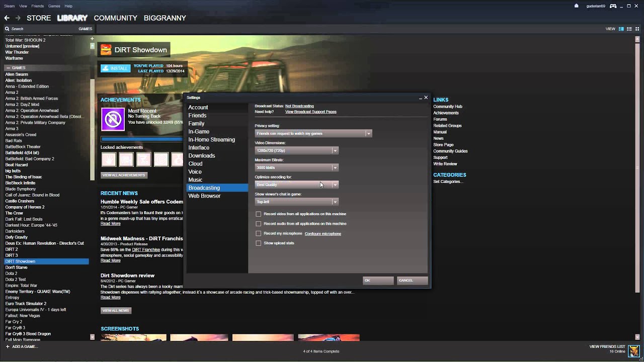Viewport: 644px width, 362px height.
Task: Select Web Browser in Settings sidebar
Action: pyautogui.click(x=217, y=196)
